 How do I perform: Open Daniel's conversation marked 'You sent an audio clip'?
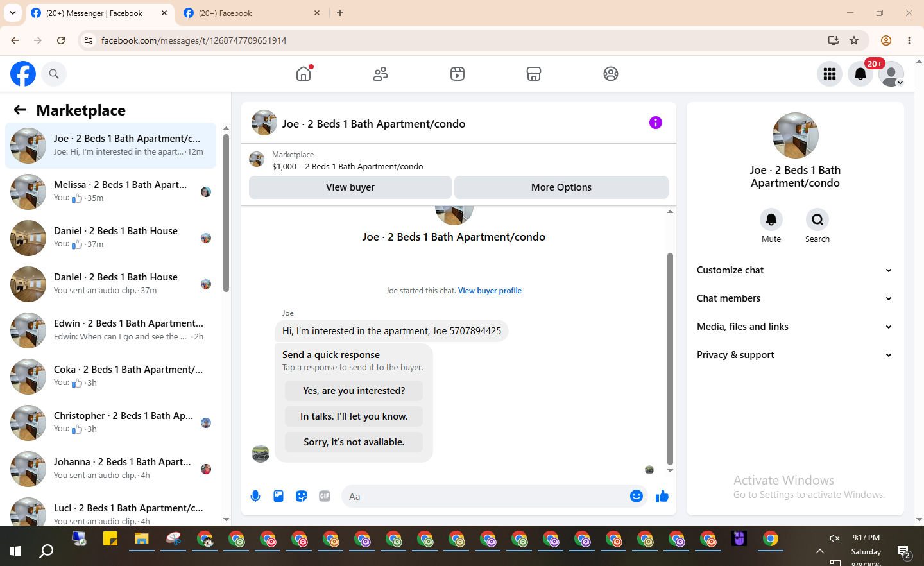pyautogui.click(x=110, y=284)
